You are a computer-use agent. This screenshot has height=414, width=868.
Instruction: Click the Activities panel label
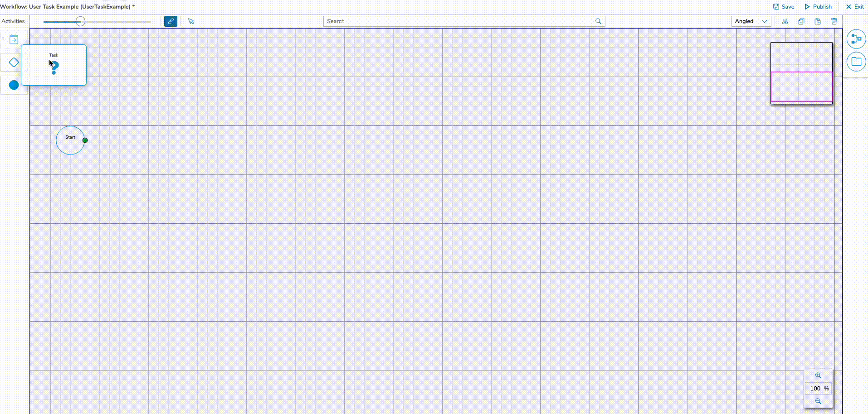[x=13, y=21]
